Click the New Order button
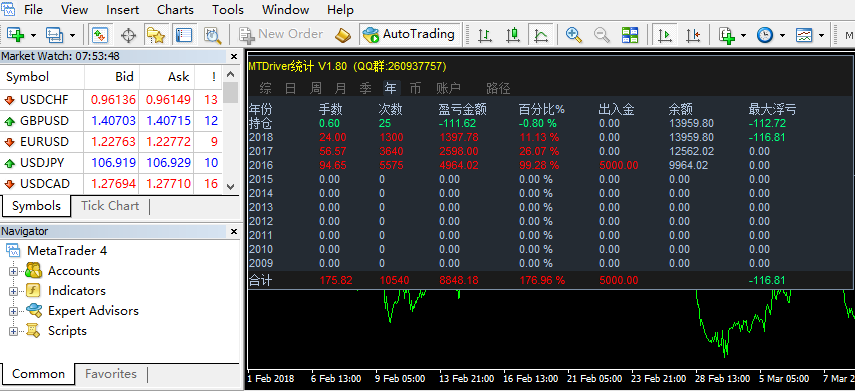Image resolution: width=855 pixels, height=391 pixels. coord(281,34)
